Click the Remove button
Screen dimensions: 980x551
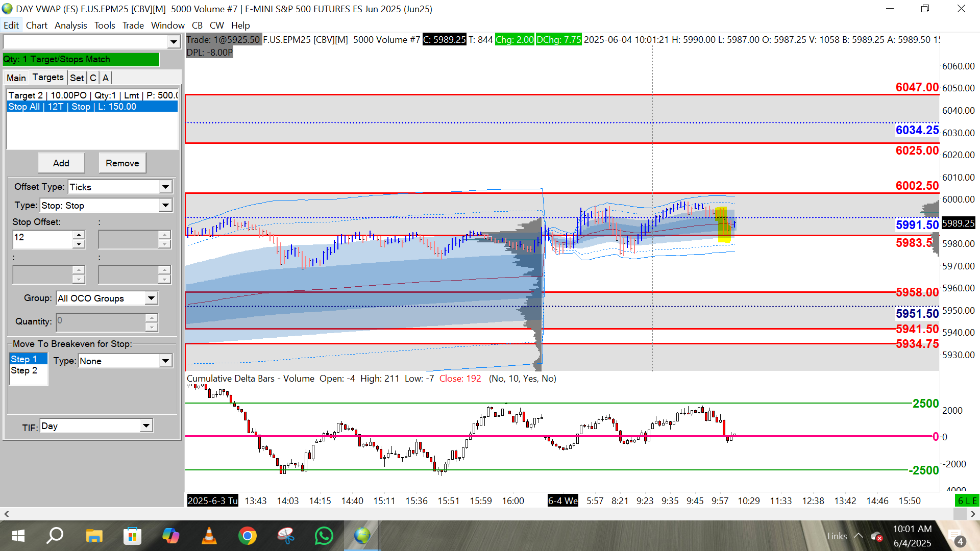point(122,163)
